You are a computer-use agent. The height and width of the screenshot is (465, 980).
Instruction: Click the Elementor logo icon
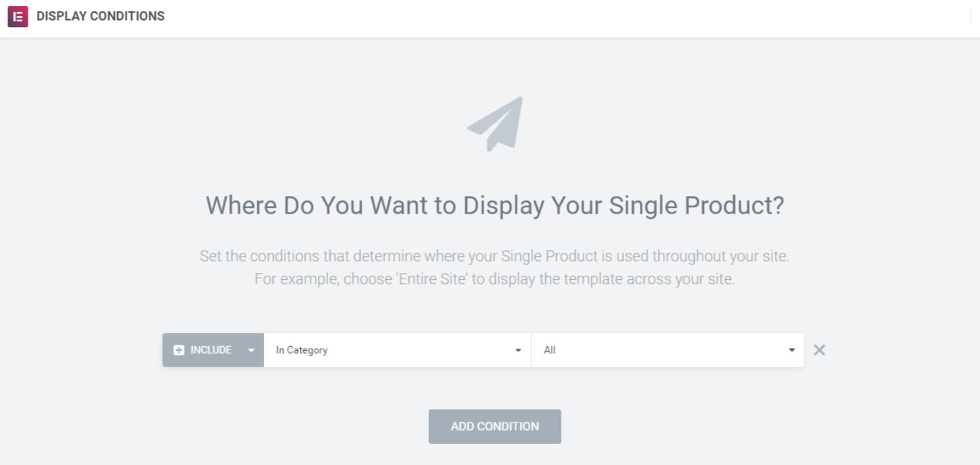[18, 17]
